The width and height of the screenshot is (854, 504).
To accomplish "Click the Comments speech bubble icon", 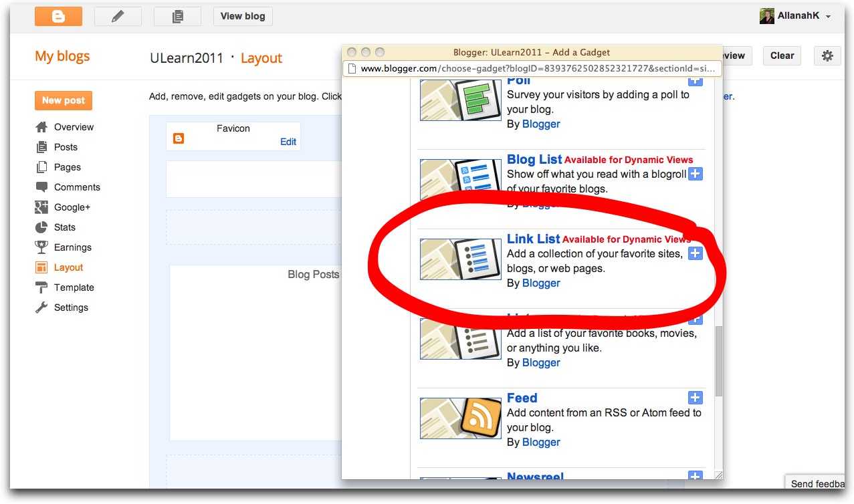I will 41,187.
